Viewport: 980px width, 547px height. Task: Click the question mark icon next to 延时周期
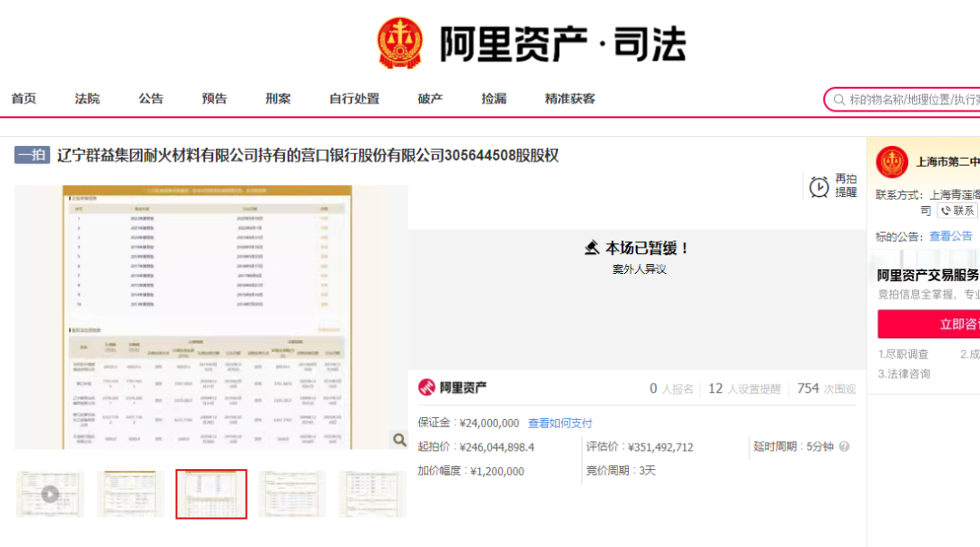845,446
